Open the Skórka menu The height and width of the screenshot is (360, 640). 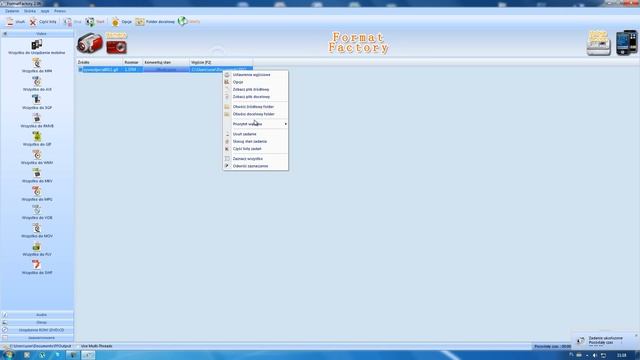[x=30, y=11]
